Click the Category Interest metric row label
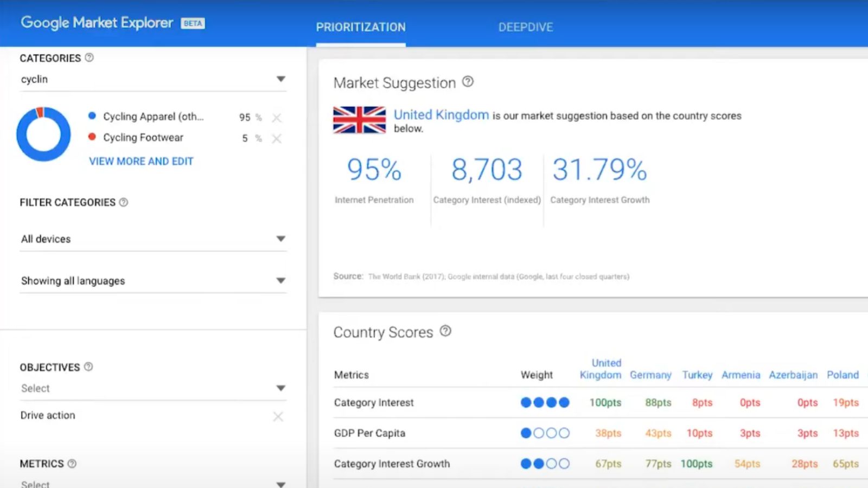 [x=374, y=402]
